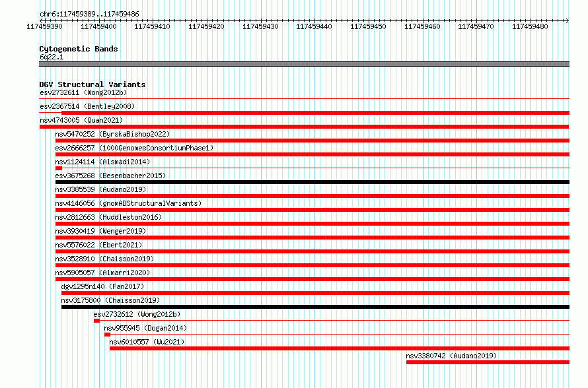Select dgv1295n140 (Fan2017) label
The image size is (588, 388).
click(x=102, y=286)
